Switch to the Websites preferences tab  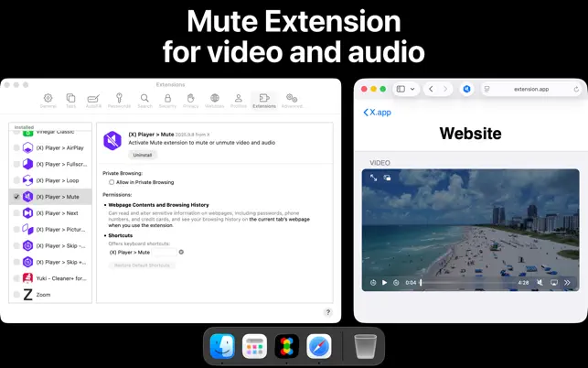215,101
